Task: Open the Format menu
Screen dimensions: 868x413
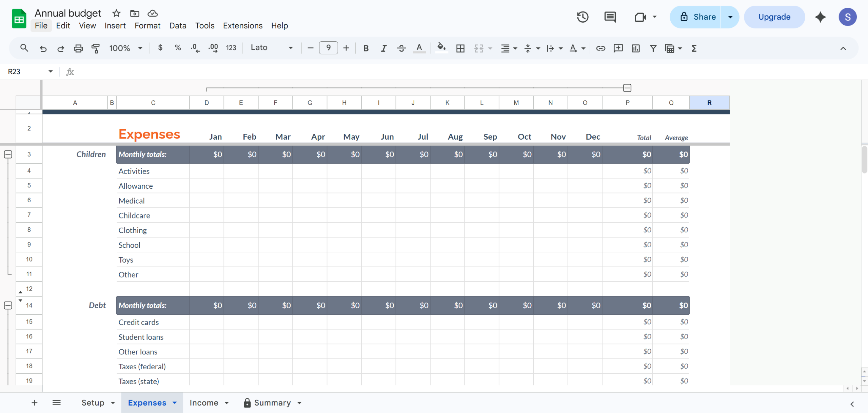Action: point(147,26)
